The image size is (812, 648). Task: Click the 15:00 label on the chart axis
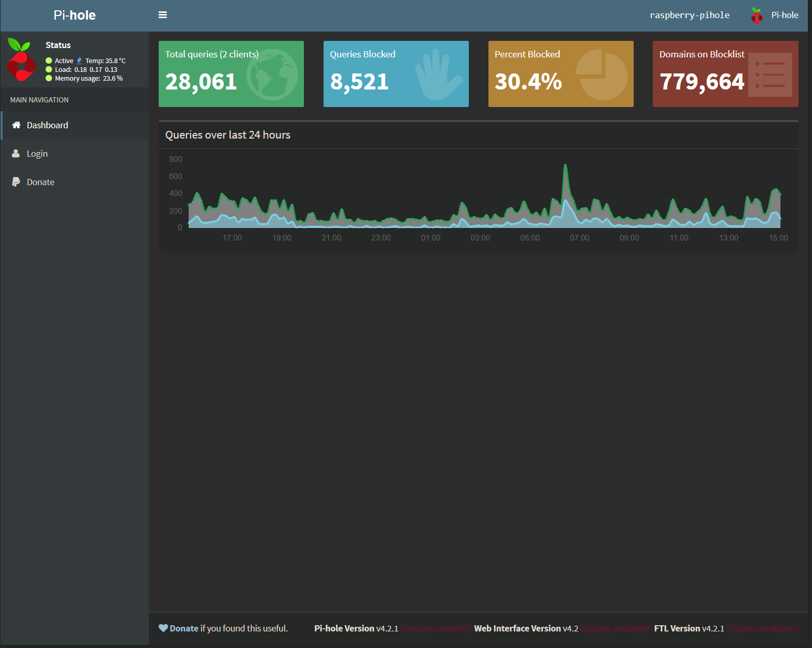click(778, 238)
